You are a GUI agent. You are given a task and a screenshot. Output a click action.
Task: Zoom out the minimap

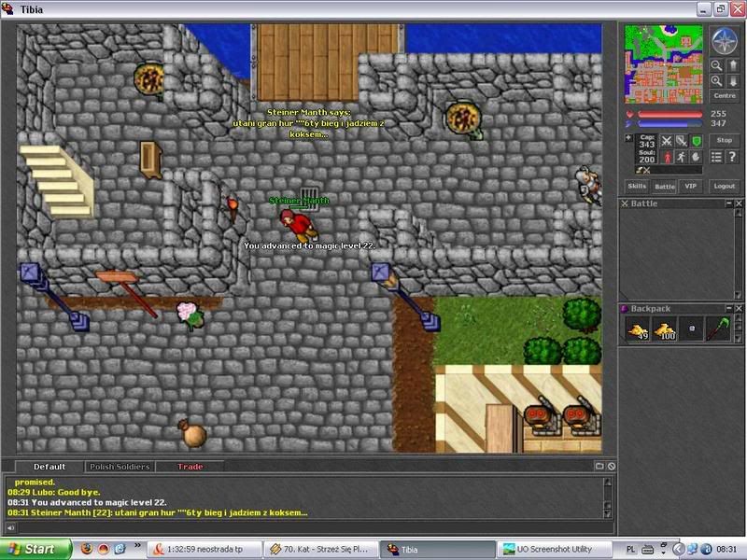[x=716, y=65]
